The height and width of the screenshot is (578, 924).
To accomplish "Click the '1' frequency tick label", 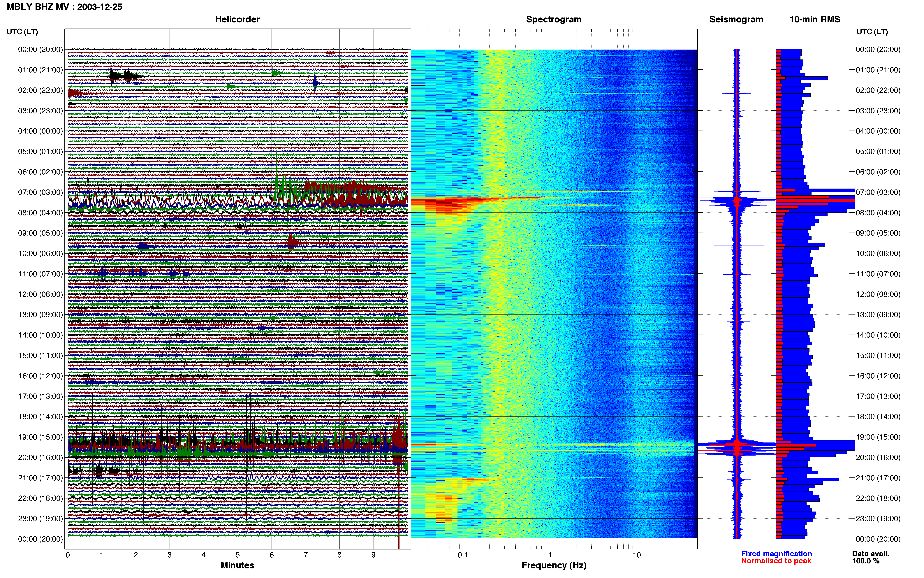I will (x=550, y=555).
